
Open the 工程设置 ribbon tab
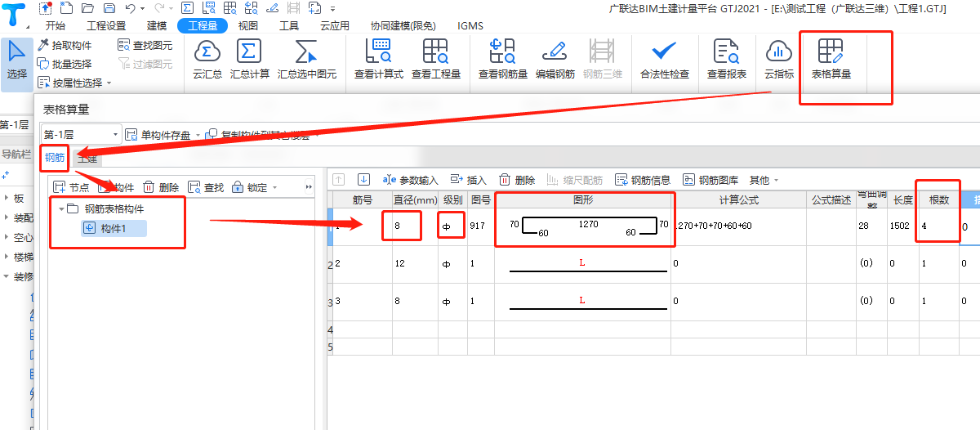tap(106, 26)
